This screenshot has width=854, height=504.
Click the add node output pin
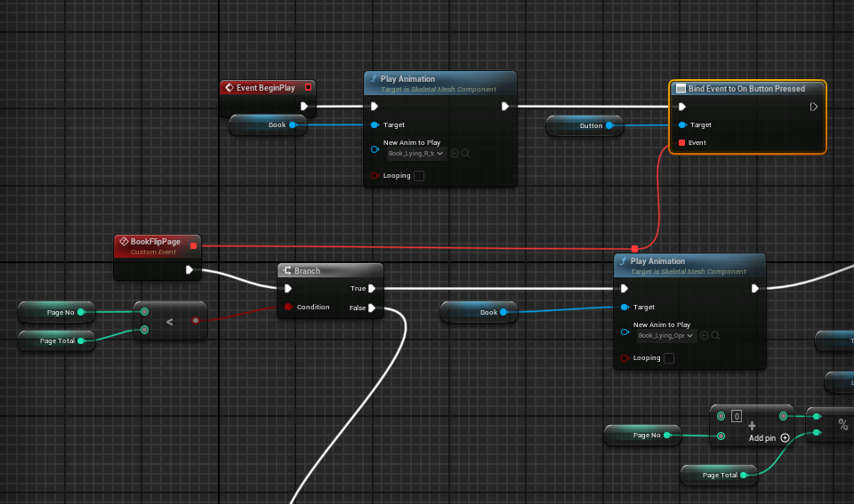point(783,416)
